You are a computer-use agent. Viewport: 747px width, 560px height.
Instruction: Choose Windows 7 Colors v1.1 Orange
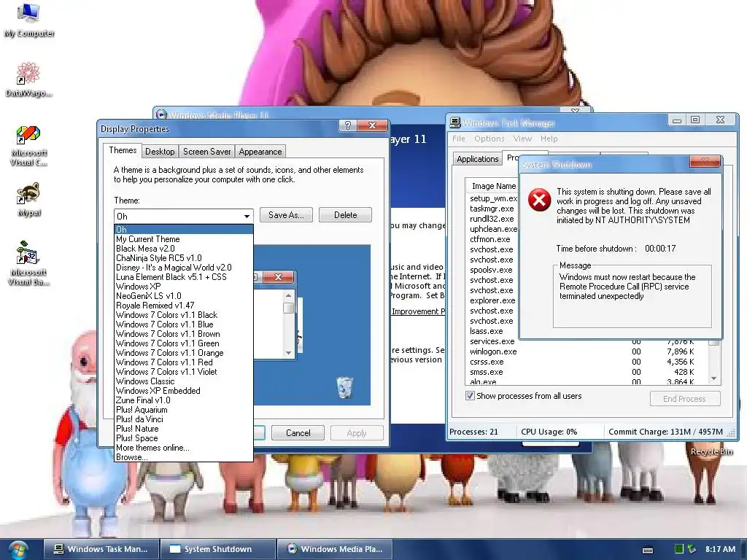click(183, 353)
